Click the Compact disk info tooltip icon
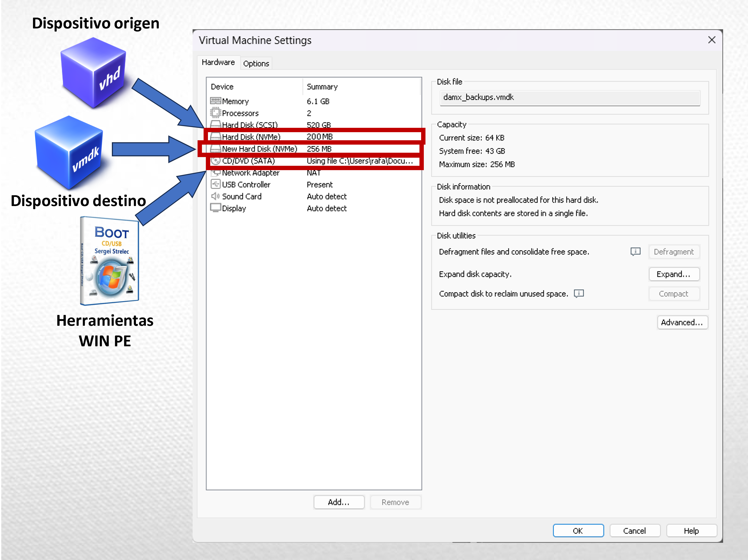748x560 pixels. pyautogui.click(x=579, y=293)
